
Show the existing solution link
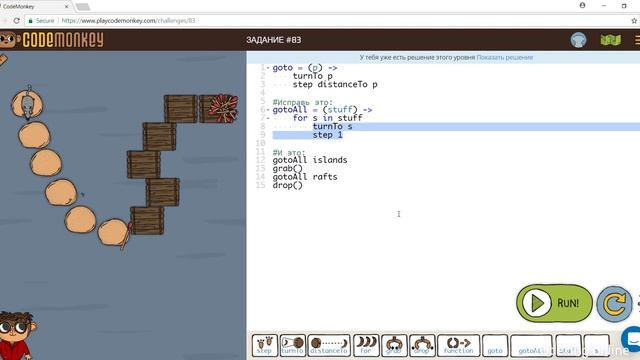[504, 58]
